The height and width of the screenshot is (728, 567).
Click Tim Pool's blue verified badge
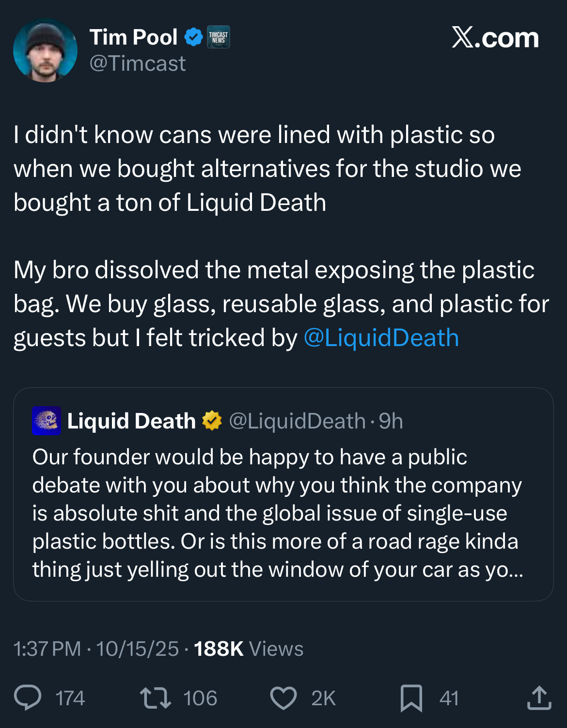pos(194,37)
